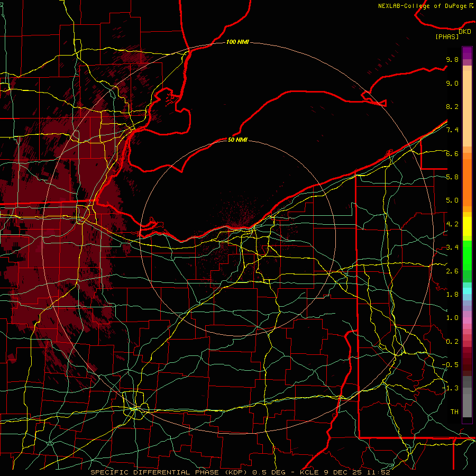Pick the bright green color bar segment

point(467,255)
